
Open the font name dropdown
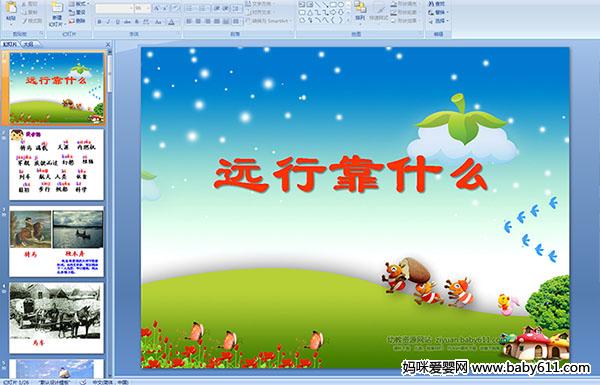[x=114, y=8]
